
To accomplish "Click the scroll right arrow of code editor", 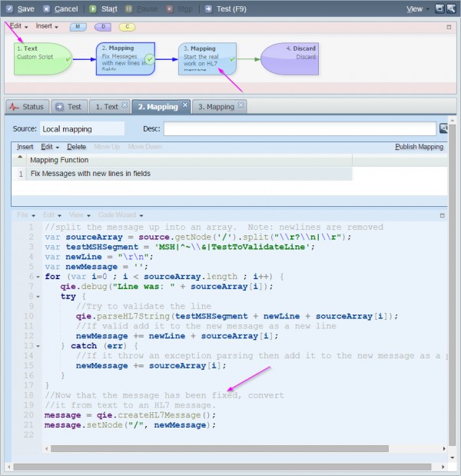I will point(444,448).
